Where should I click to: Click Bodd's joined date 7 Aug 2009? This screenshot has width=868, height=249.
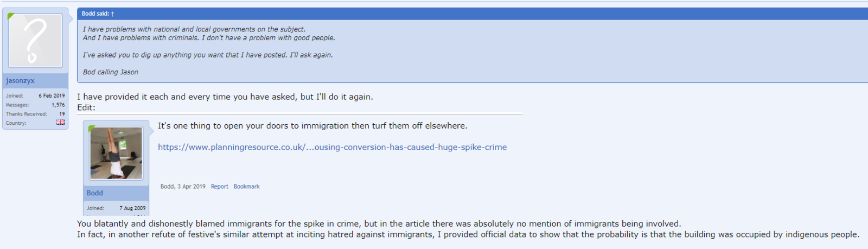tap(132, 208)
